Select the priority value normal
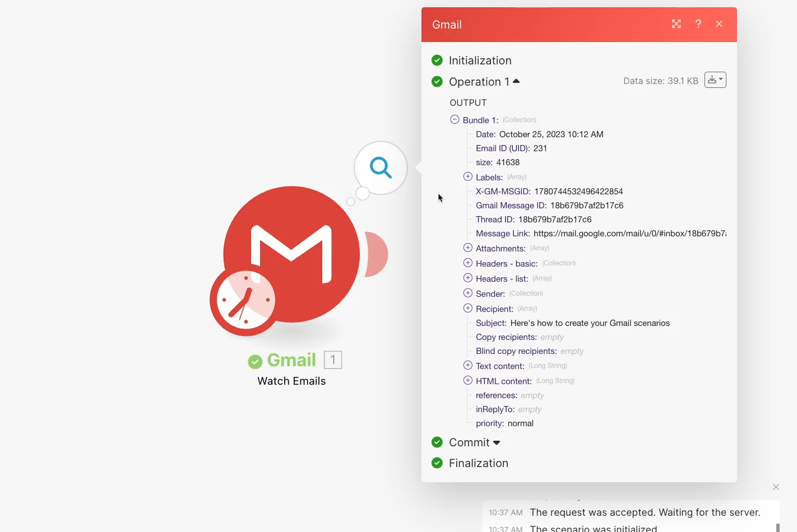The image size is (797, 532). click(521, 423)
